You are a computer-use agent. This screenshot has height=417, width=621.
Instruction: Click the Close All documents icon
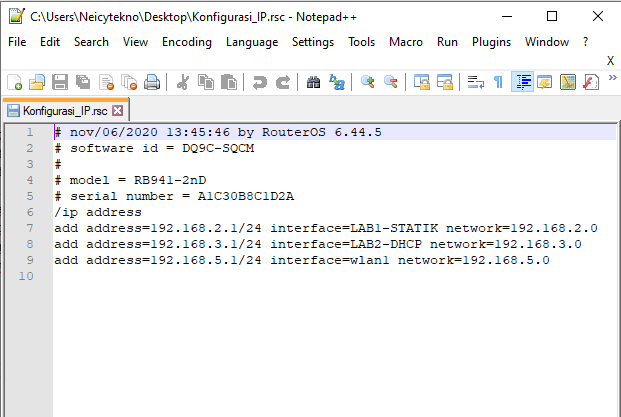click(x=129, y=82)
